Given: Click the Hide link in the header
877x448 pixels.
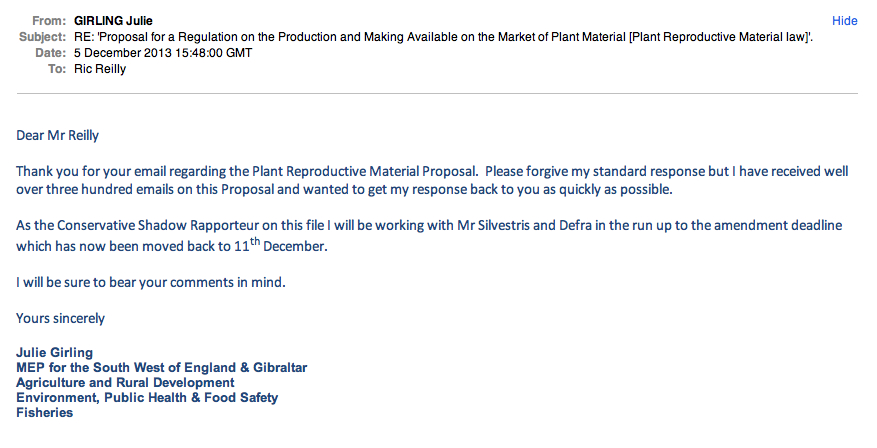Looking at the screenshot, I should pyautogui.click(x=845, y=21).
